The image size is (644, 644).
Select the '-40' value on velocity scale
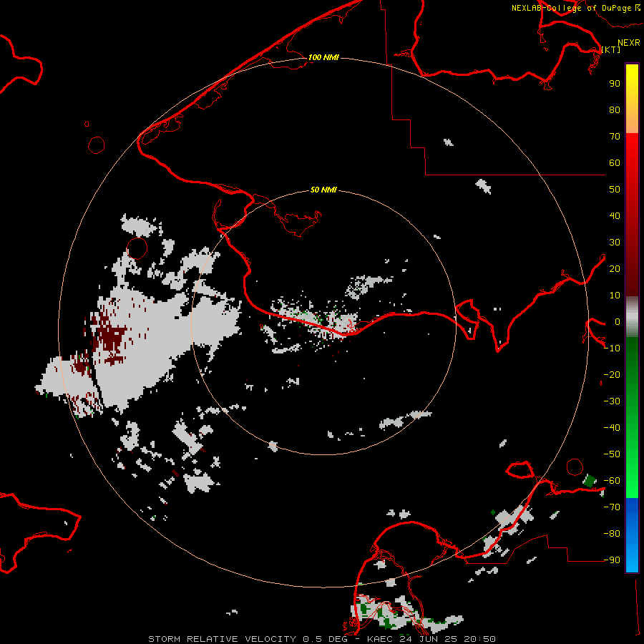[612, 428]
